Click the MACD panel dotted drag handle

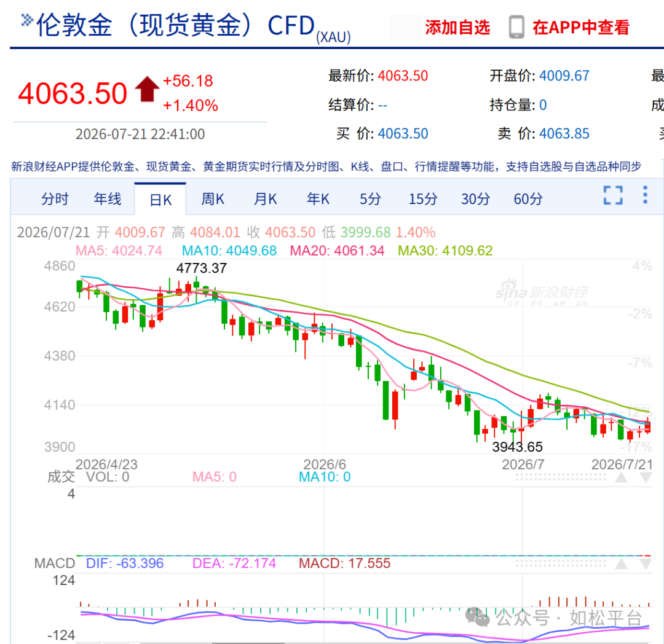click(561, 563)
